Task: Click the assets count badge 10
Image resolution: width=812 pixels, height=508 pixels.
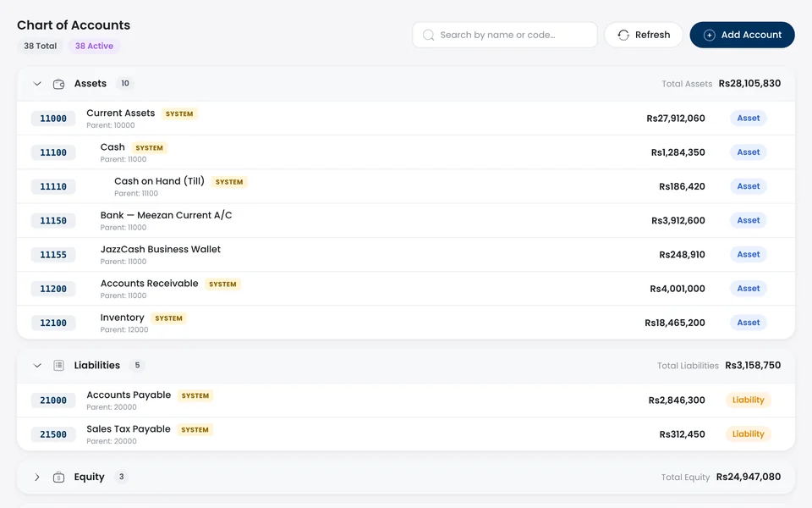Action: click(x=125, y=84)
